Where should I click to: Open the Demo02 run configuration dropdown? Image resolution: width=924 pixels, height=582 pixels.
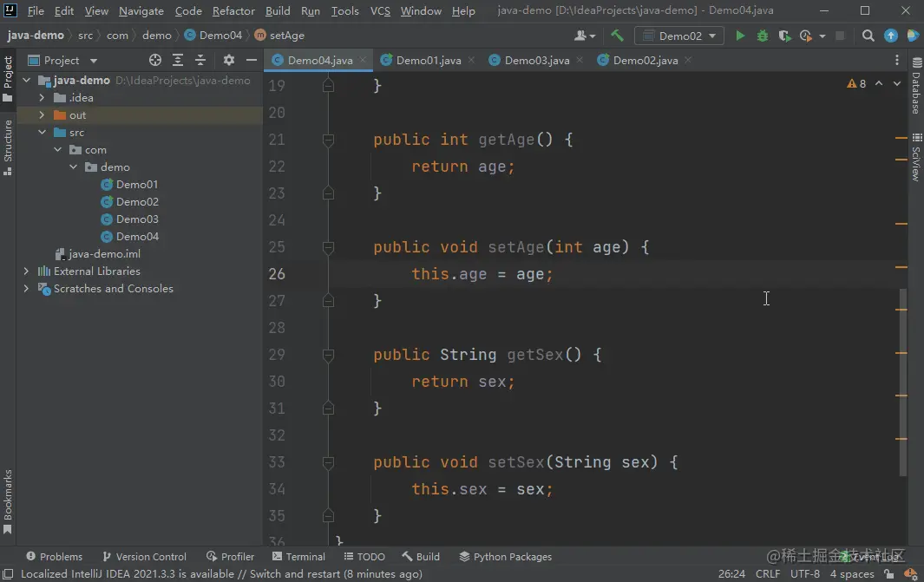(x=679, y=36)
